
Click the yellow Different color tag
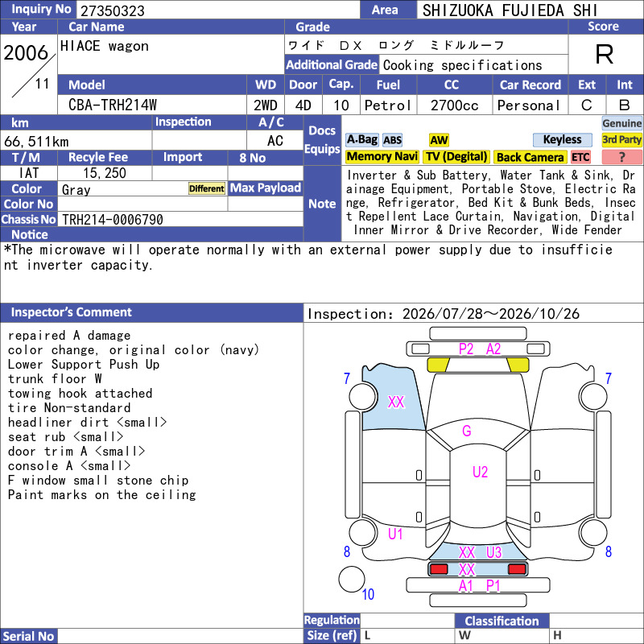[207, 188]
